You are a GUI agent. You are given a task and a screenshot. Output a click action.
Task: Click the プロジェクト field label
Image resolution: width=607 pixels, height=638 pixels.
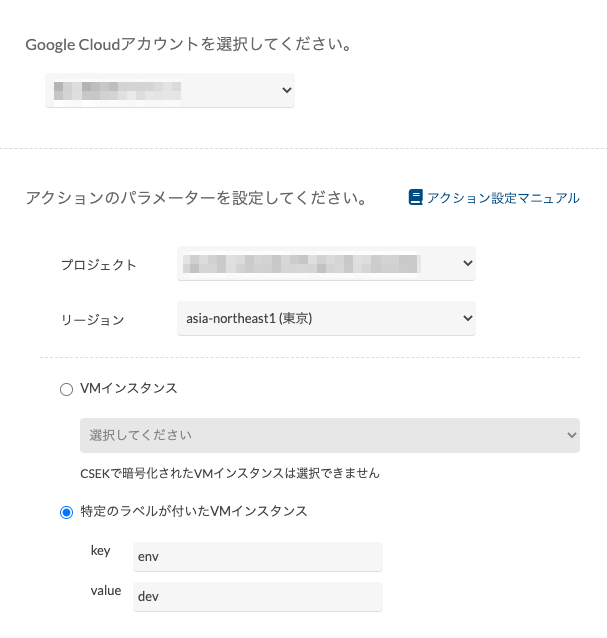(98, 265)
